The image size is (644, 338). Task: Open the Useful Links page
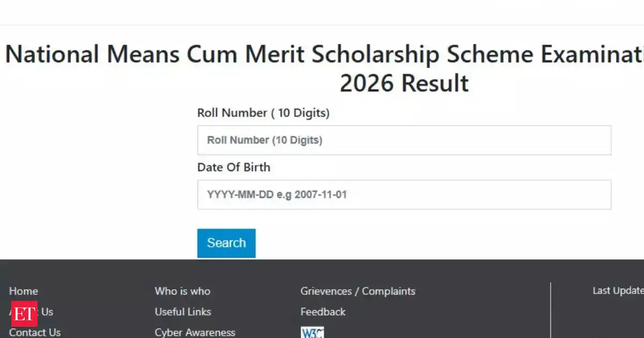click(x=182, y=312)
